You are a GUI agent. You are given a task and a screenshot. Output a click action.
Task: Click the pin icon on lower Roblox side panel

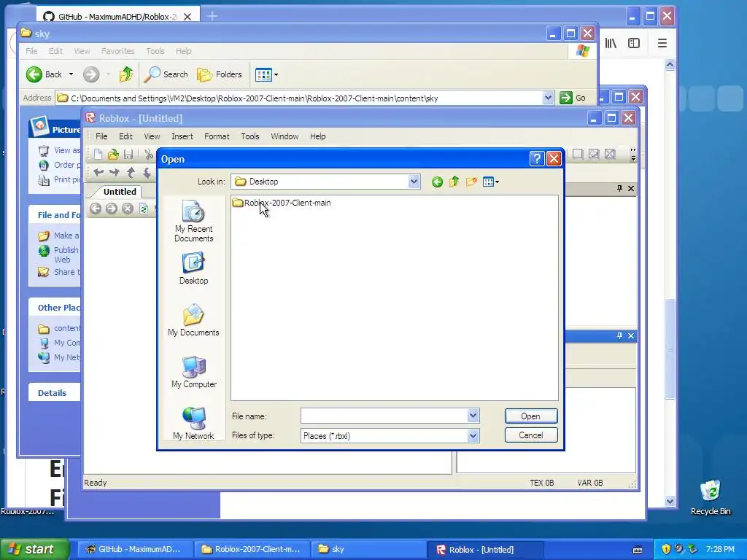tap(619, 336)
